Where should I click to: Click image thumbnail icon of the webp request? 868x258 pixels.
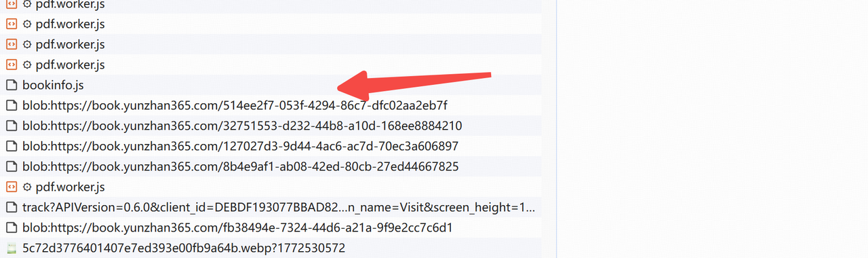click(x=11, y=248)
